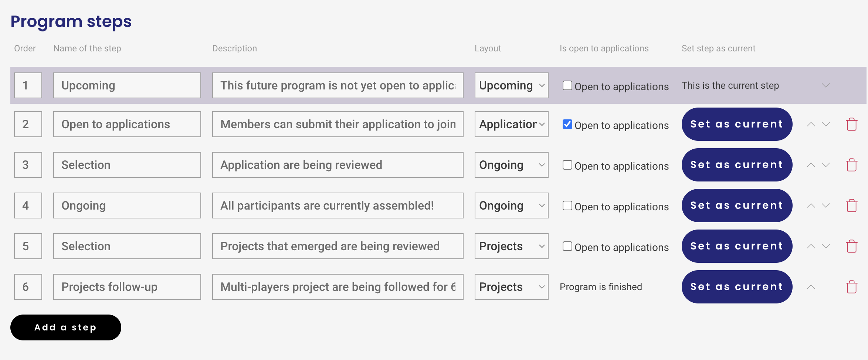Set Projects follow-up as current step
This screenshot has height=360, width=868.
[x=737, y=287]
